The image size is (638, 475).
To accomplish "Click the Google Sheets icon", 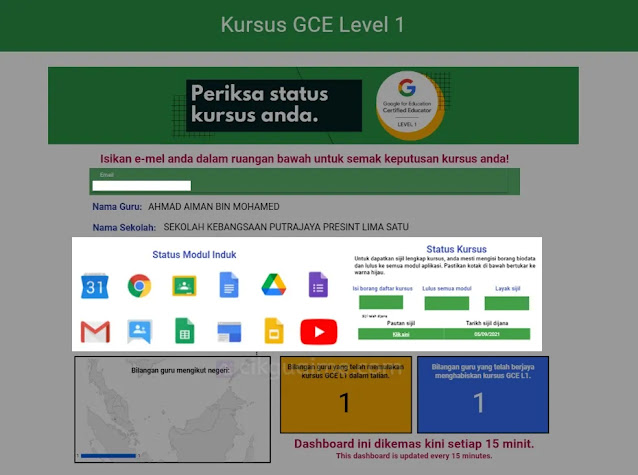I will (x=184, y=331).
